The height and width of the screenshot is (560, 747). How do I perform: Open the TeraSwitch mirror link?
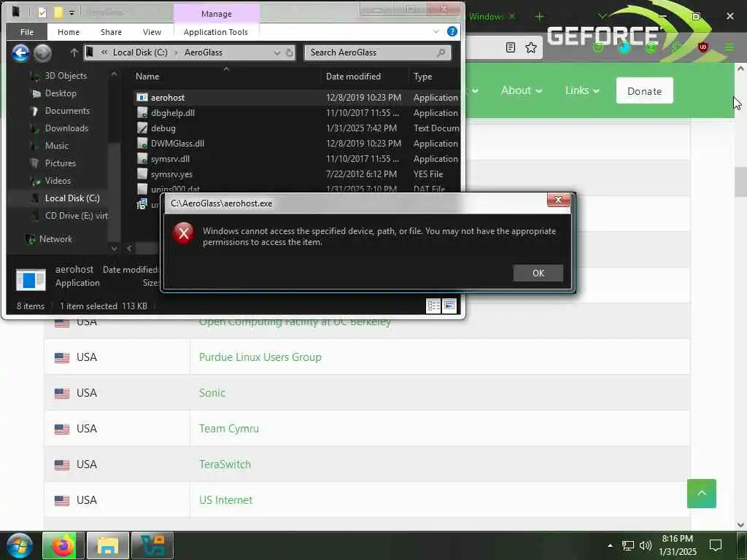coord(225,464)
